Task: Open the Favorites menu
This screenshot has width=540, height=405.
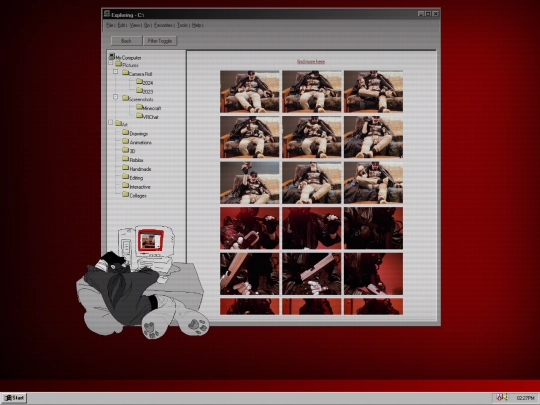Action: click(x=163, y=25)
